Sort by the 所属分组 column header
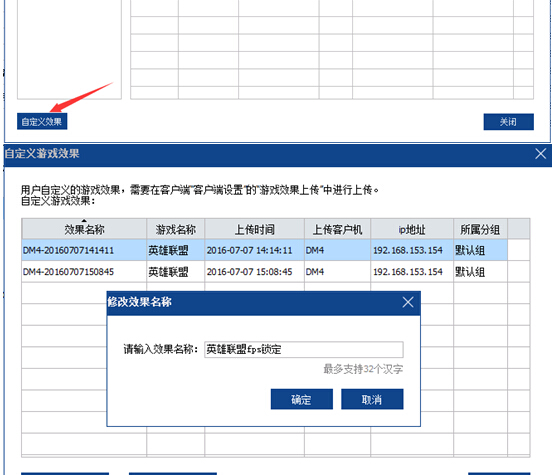Screen dimensions: 552x475 (480, 229)
